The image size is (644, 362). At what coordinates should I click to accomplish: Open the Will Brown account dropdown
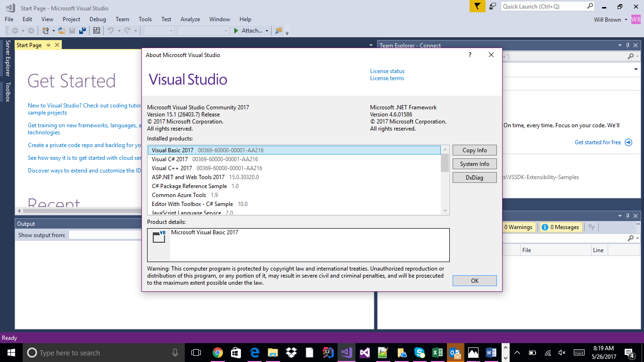(x=626, y=20)
